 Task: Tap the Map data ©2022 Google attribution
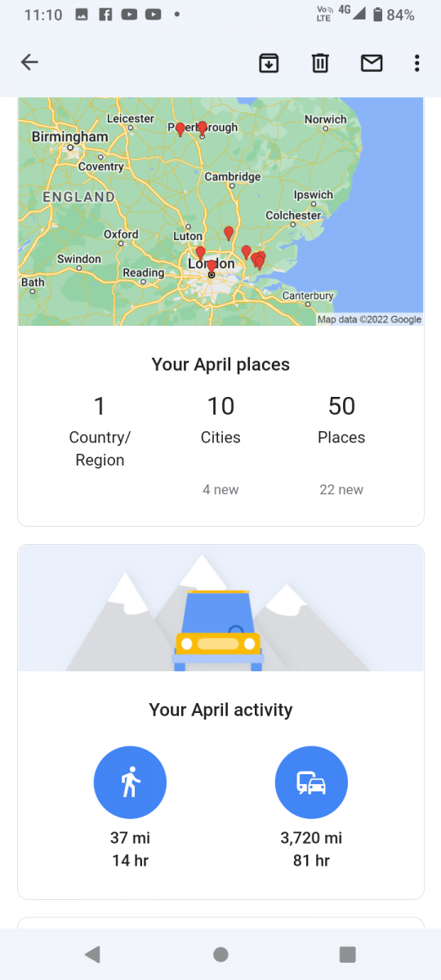point(369,319)
